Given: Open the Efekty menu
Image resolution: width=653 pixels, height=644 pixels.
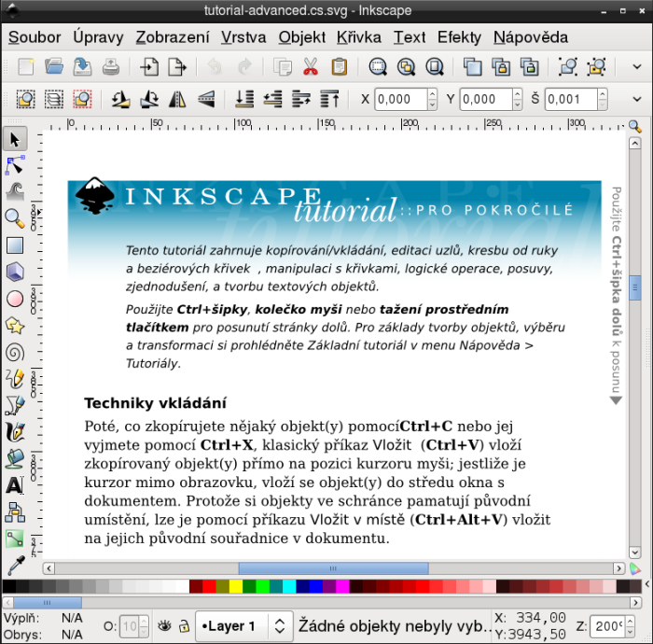Looking at the screenshot, I should [x=459, y=37].
